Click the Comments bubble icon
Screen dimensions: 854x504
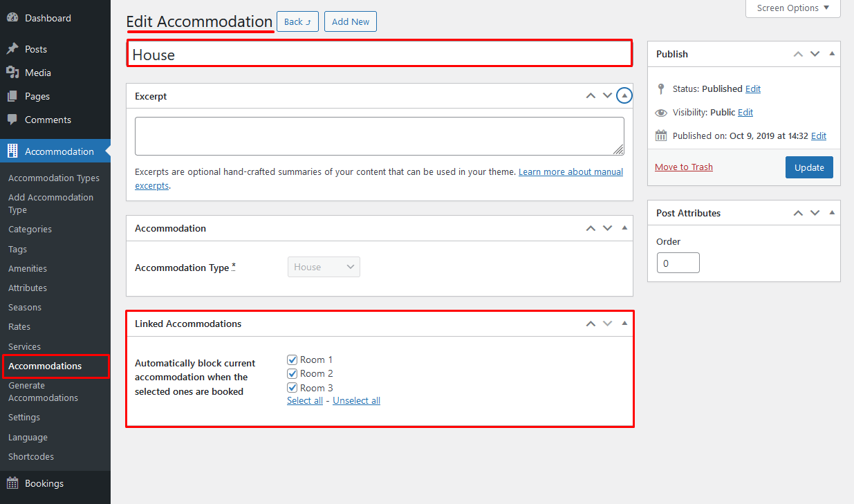(x=12, y=120)
